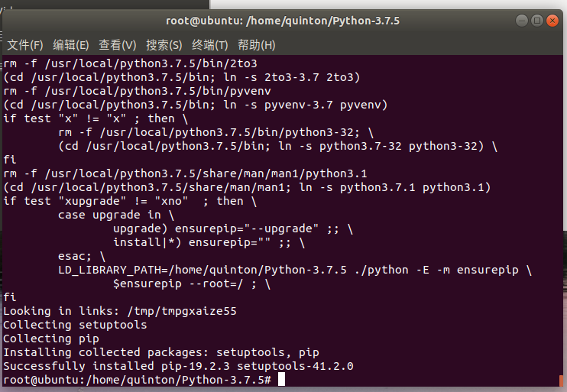Click line '$ensurepip --root=/ ; \'
Viewport: 567px width, 392px height.
(192, 283)
